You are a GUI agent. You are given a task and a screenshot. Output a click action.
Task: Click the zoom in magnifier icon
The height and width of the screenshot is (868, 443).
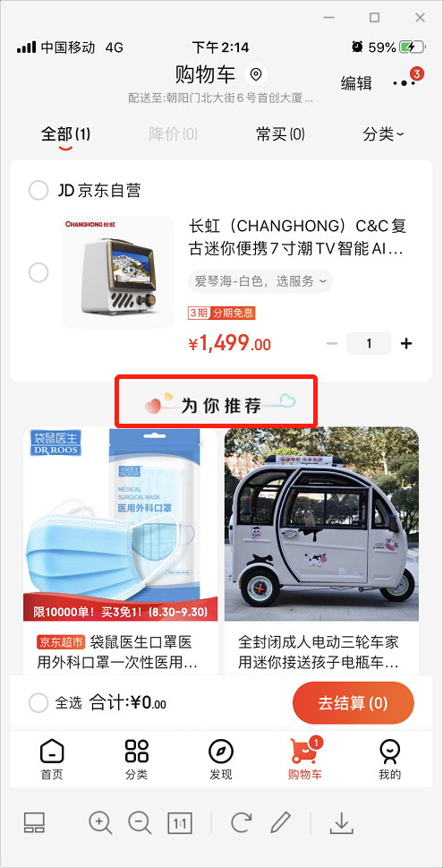click(100, 822)
